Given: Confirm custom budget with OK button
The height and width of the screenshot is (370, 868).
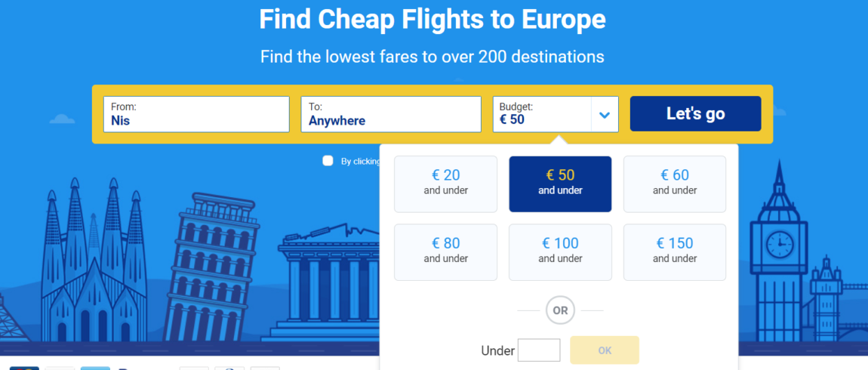Looking at the screenshot, I should click(x=605, y=350).
